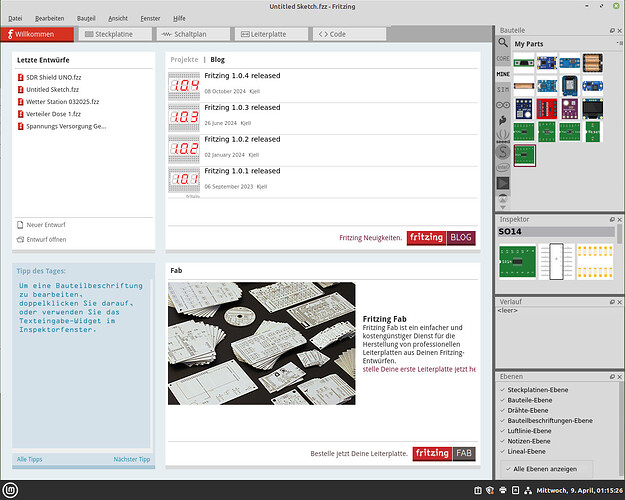This screenshot has height=500, width=625.
Task: Open the parts search magnifier tab
Action: click(503, 43)
